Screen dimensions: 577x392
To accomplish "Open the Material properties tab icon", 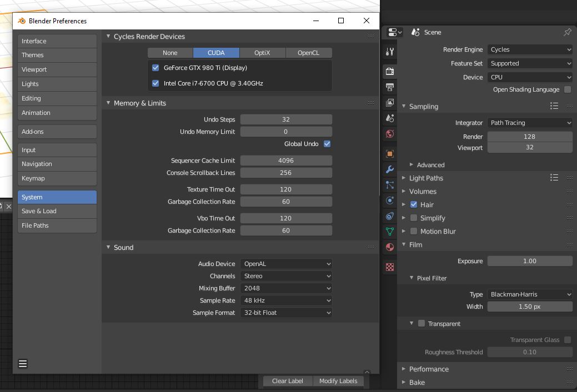I will coord(390,247).
